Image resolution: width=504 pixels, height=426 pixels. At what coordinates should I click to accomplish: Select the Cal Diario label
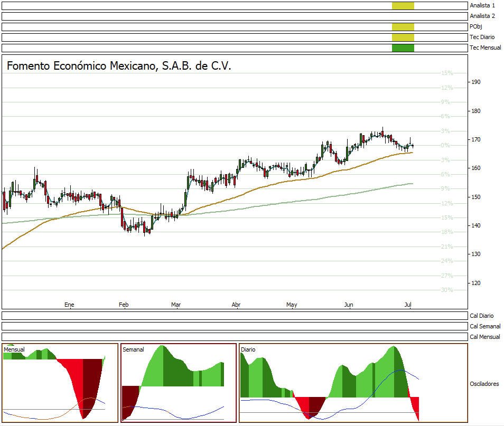pos(481,316)
